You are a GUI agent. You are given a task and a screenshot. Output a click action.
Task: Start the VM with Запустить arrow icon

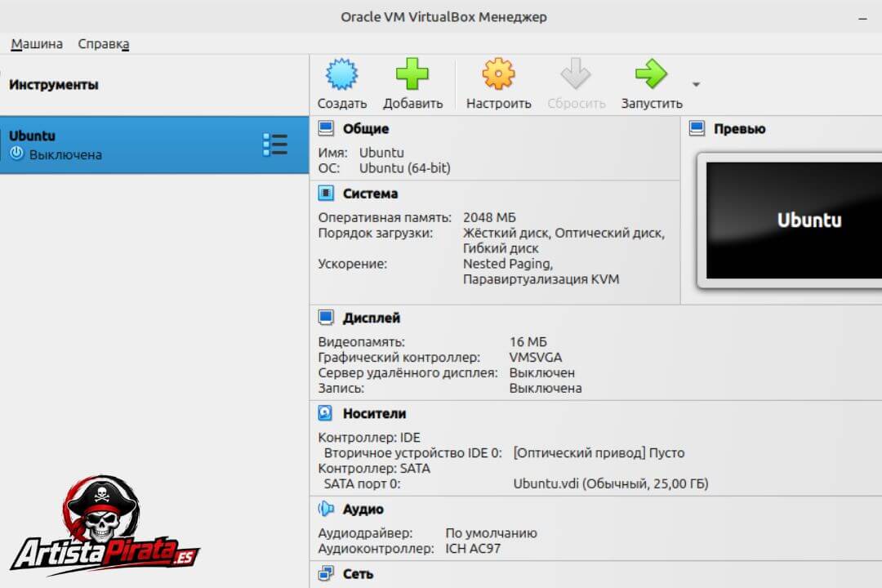[652, 73]
